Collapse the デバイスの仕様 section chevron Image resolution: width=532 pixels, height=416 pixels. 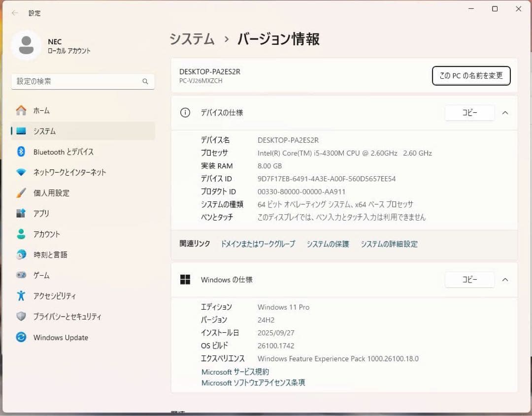[505, 113]
